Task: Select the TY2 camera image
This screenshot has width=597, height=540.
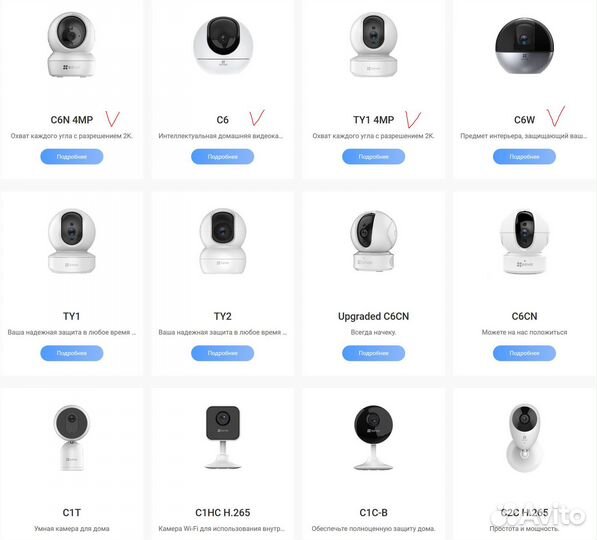Action: point(223,241)
